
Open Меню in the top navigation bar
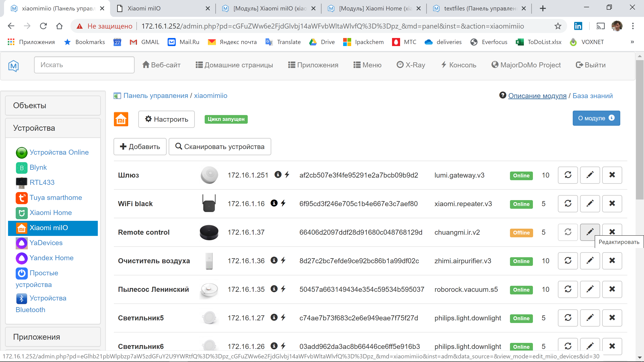pyautogui.click(x=367, y=65)
